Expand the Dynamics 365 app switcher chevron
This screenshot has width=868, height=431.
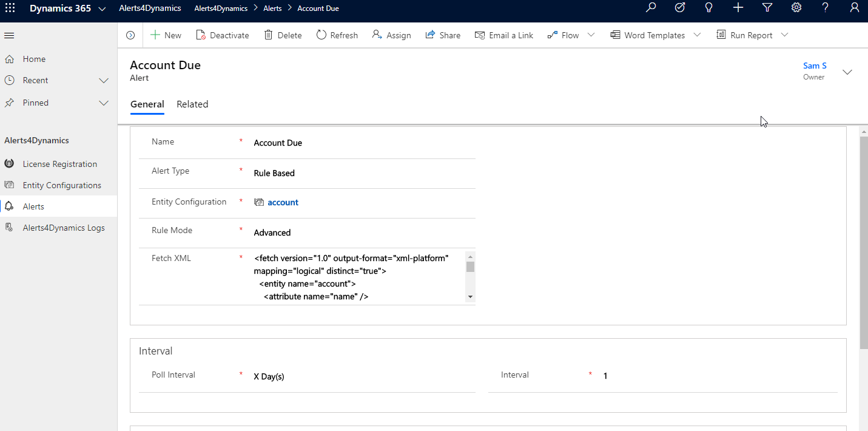coord(102,8)
